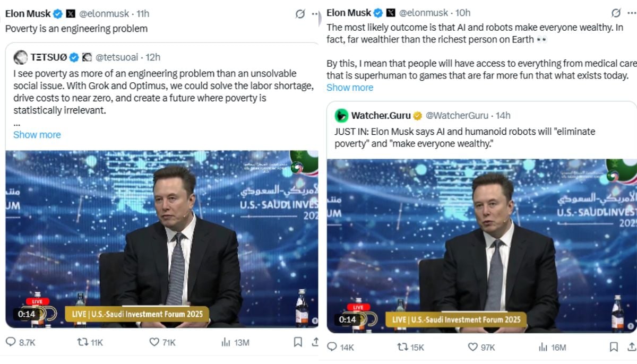Bookmark the left Elon Musk post
This screenshot has width=637, height=364.
298,342
